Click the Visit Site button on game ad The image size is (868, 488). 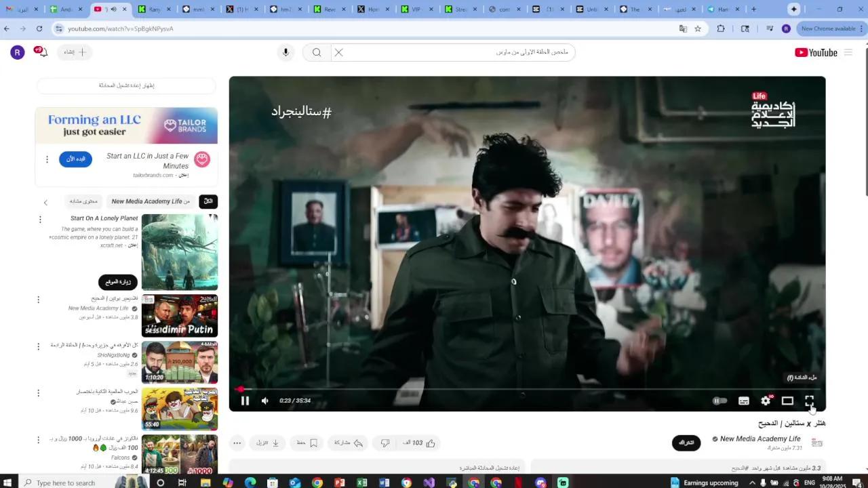[x=118, y=282]
